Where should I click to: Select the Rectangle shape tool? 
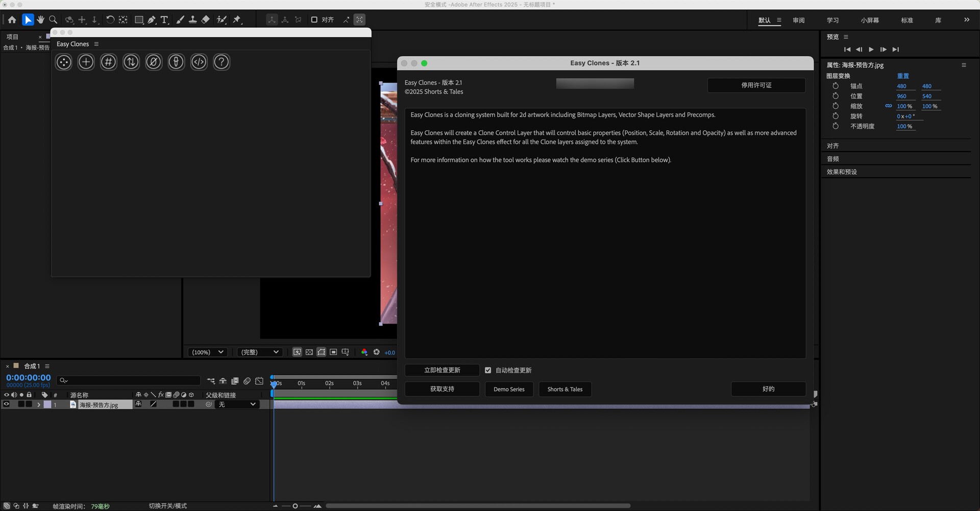pyautogui.click(x=139, y=20)
